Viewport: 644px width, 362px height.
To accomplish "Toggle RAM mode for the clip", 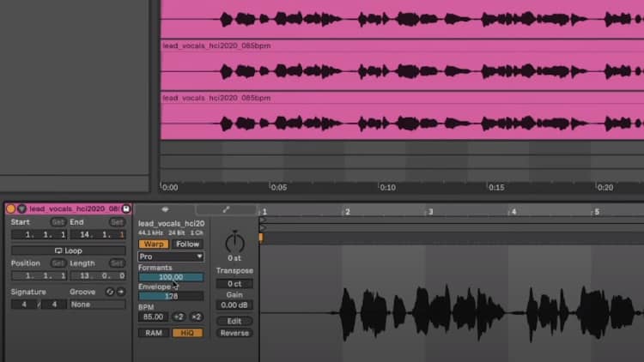I will coord(154,333).
